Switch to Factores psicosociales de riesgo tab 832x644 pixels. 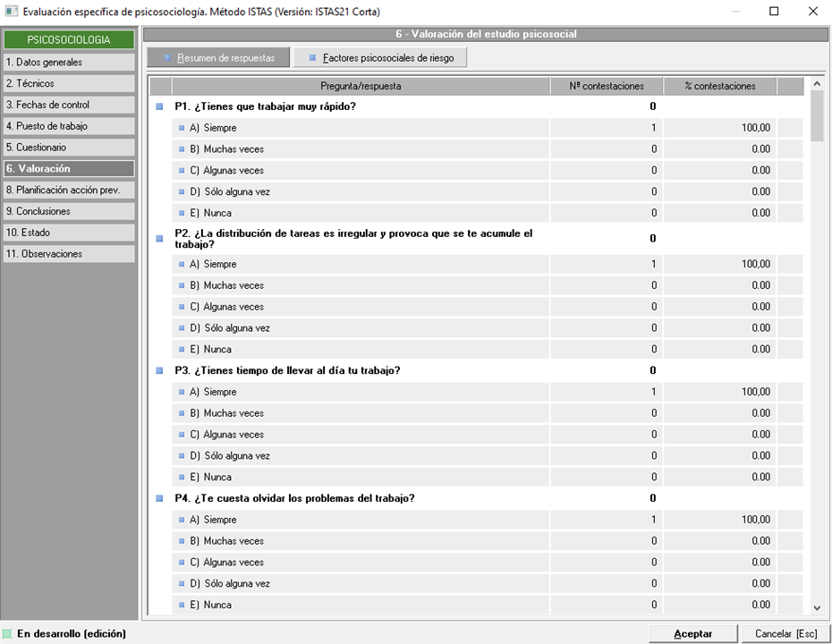tap(380, 58)
